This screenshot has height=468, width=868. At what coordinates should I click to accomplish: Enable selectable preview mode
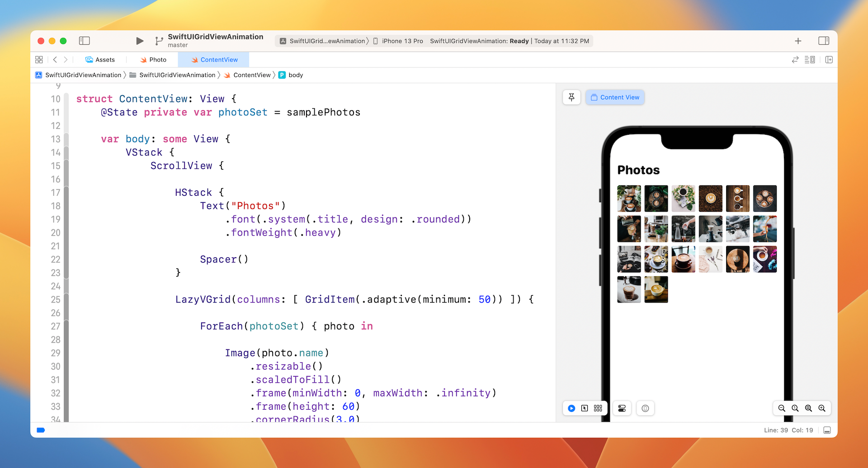click(585, 408)
